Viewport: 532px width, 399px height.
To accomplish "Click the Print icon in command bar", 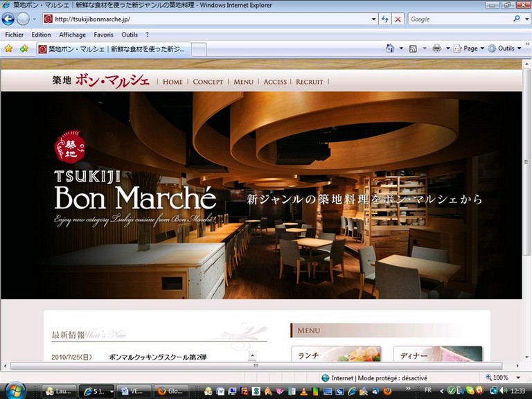I will click(x=436, y=48).
